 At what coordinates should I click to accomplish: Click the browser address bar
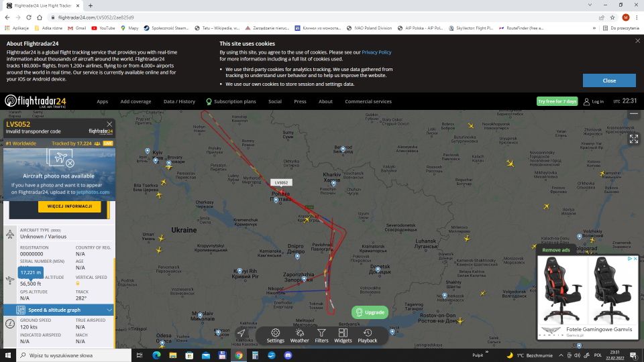[x=321, y=17]
